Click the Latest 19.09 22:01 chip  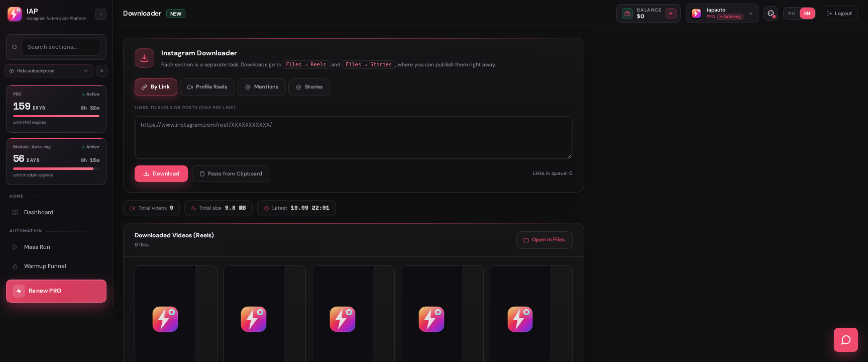(x=296, y=208)
